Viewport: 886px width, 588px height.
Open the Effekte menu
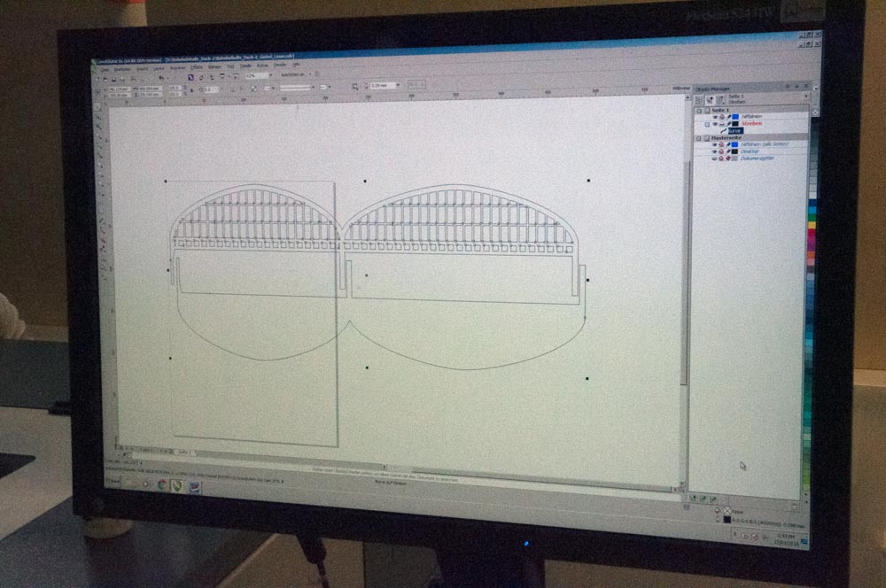[x=197, y=66]
